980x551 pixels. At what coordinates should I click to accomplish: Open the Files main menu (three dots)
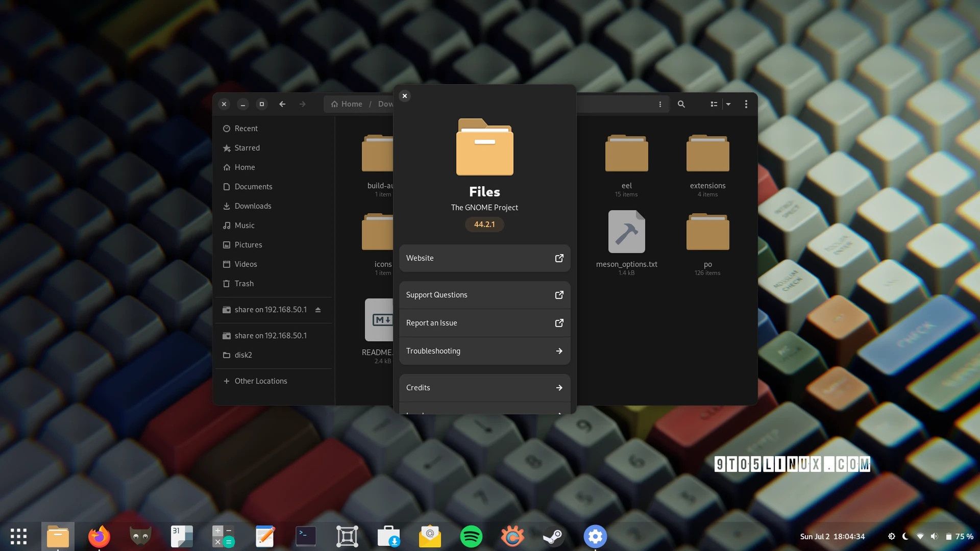tap(746, 104)
